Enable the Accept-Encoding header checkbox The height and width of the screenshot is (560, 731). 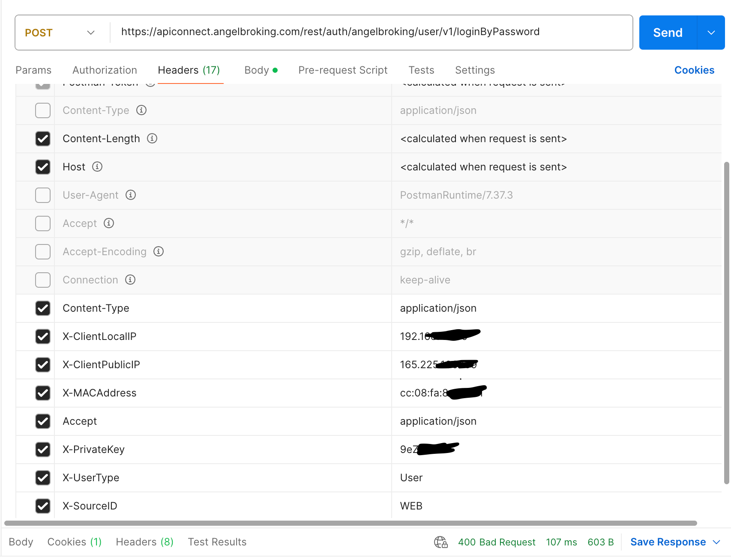(43, 252)
